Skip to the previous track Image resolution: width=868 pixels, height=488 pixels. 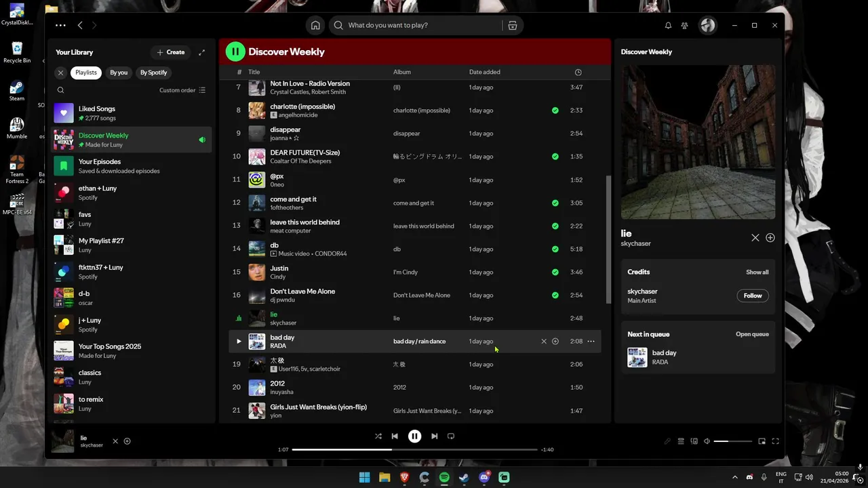tap(395, 436)
